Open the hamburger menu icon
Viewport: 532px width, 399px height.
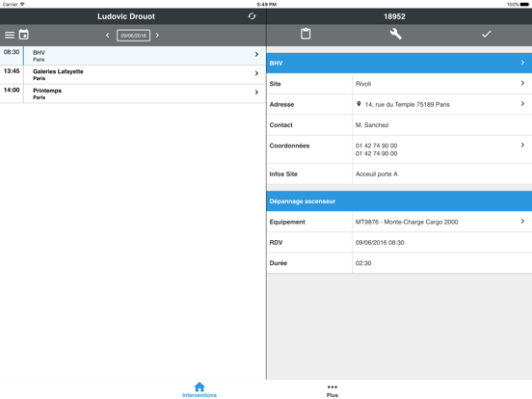10,35
